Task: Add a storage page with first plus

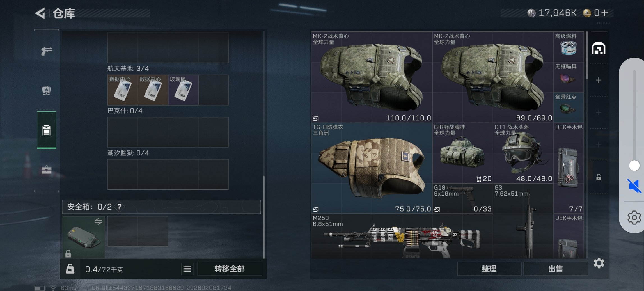Action: 599,80
